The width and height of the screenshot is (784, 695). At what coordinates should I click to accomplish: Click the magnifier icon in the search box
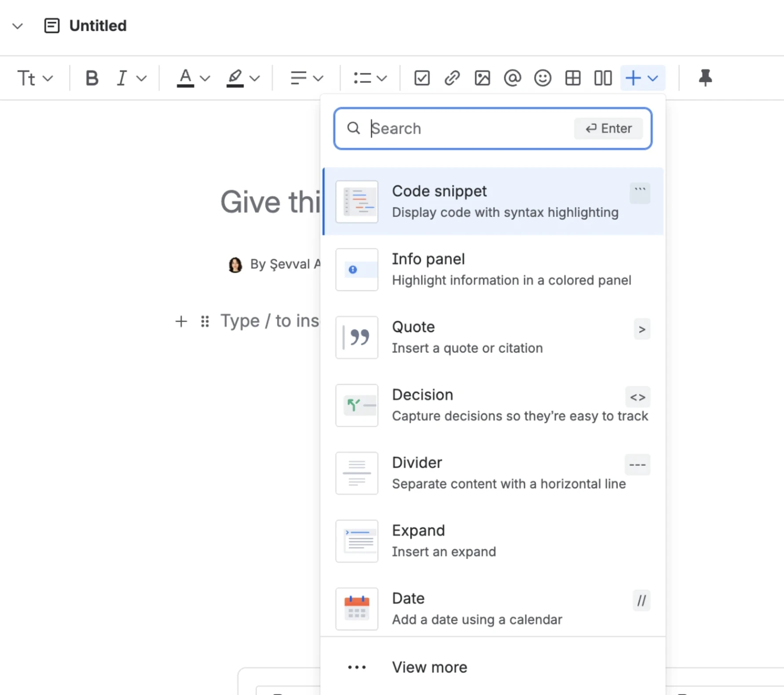click(353, 128)
